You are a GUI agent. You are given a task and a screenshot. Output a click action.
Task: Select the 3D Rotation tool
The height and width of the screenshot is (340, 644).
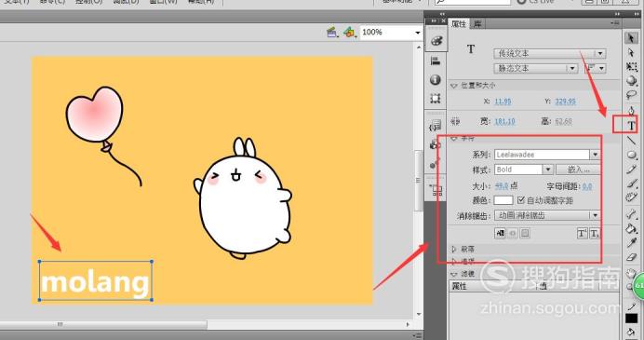click(x=631, y=81)
